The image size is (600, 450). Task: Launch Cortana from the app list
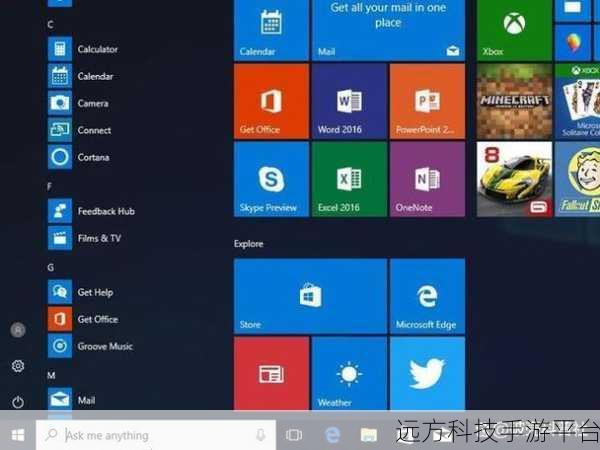click(x=79, y=157)
